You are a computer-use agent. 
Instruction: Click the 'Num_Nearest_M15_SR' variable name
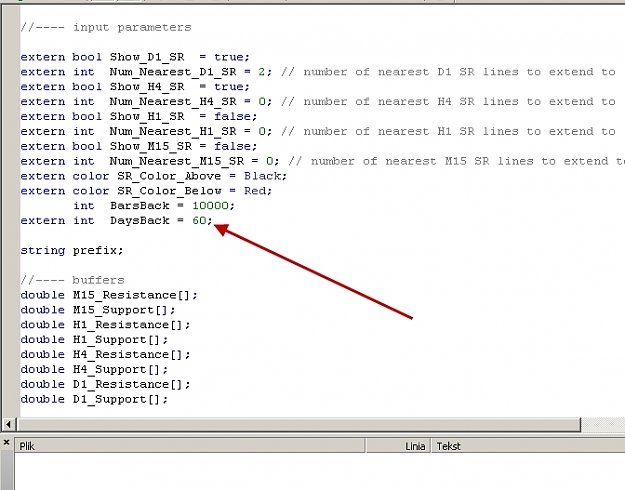point(177,161)
